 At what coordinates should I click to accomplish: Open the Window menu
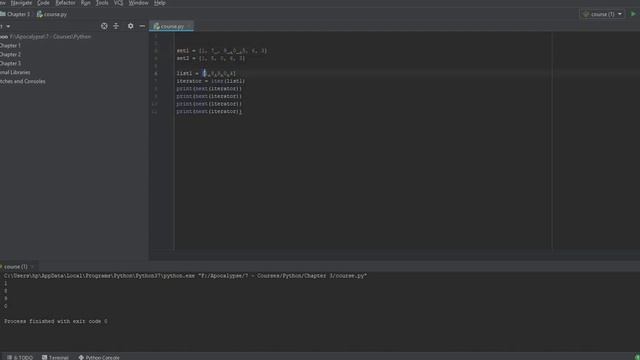[x=138, y=3]
